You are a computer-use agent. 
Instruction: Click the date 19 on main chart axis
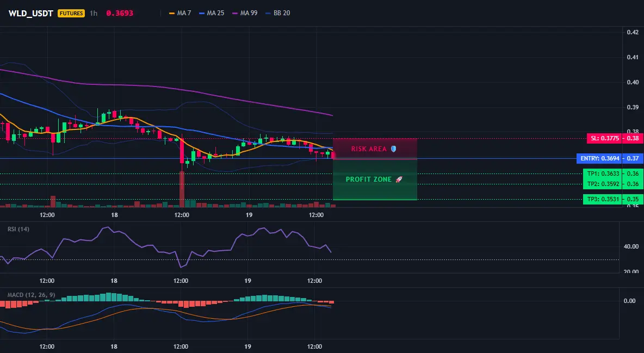pos(249,215)
